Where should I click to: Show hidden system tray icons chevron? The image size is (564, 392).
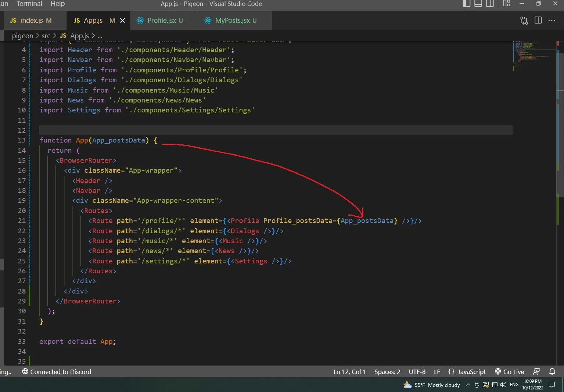(468, 385)
